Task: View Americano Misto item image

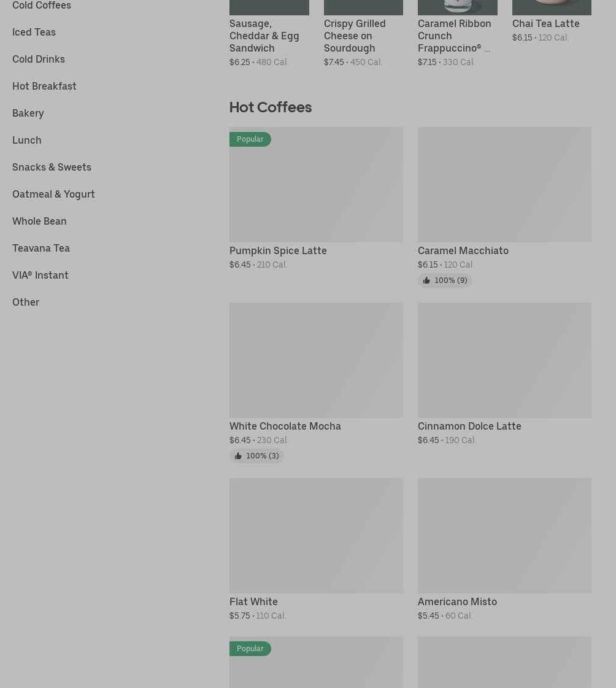Action: [504, 536]
